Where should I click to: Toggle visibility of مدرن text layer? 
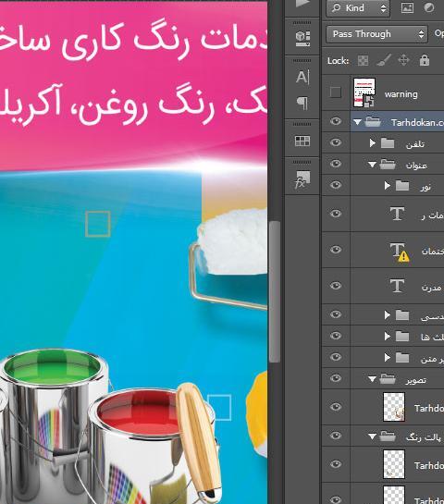(x=336, y=285)
